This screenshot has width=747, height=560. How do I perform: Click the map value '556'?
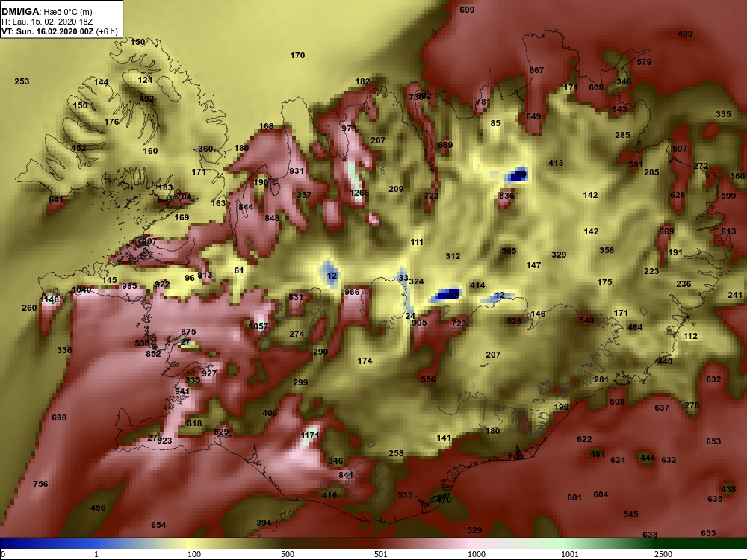pyautogui.click(x=428, y=379)
